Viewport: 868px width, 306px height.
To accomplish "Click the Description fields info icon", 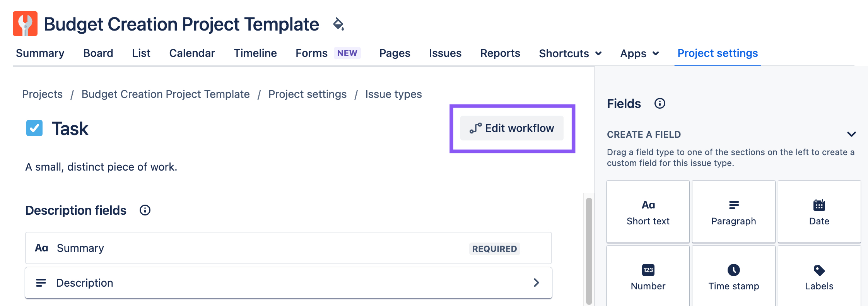I will point(145,210).
